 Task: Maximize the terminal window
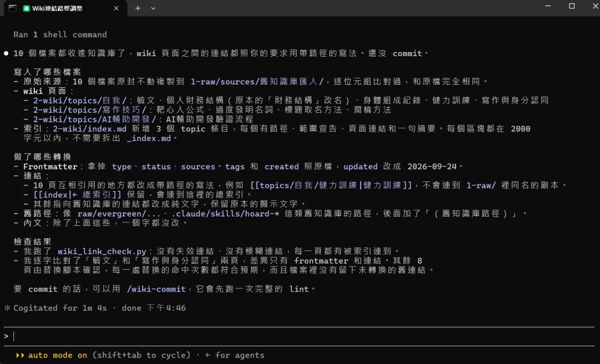pyautogui.click(x=572, y=6)
